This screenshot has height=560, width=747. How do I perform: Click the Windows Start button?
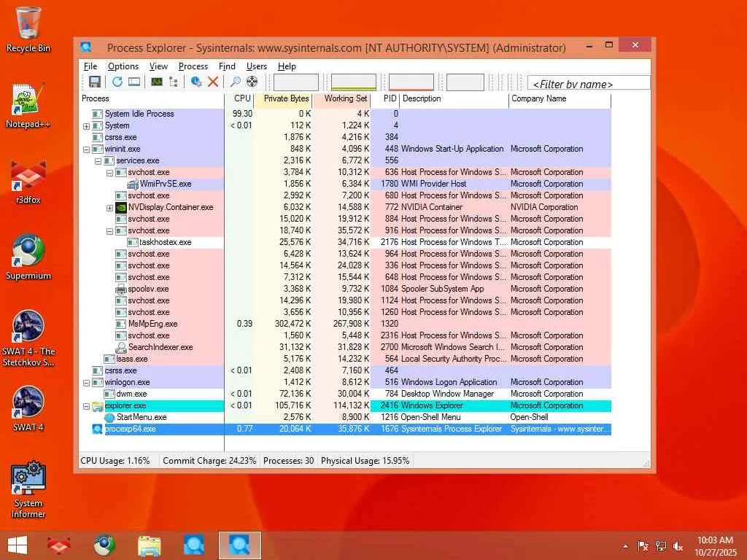[18, 545]
